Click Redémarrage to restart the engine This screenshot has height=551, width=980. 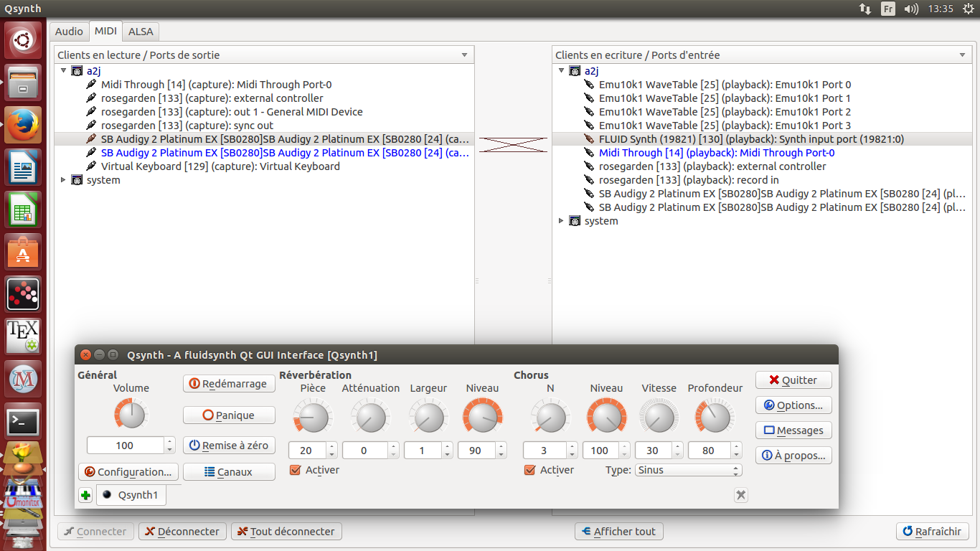coord(229,384)
